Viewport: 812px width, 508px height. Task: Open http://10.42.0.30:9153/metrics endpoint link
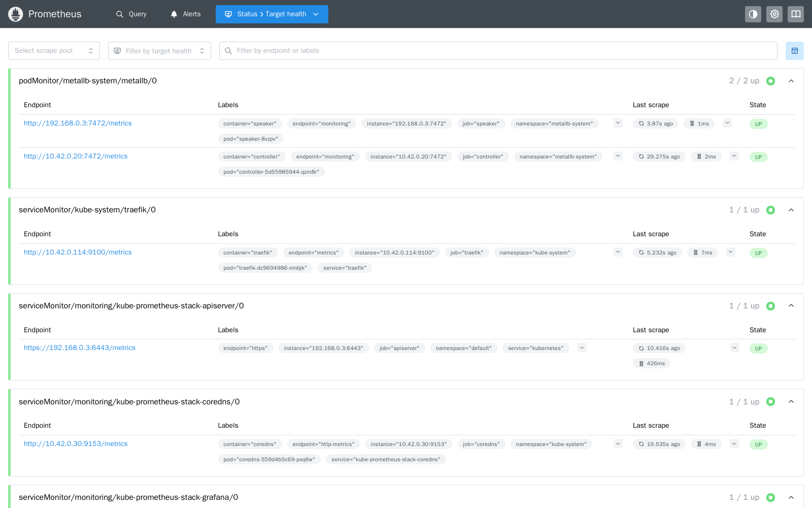(x=76, y=444)
